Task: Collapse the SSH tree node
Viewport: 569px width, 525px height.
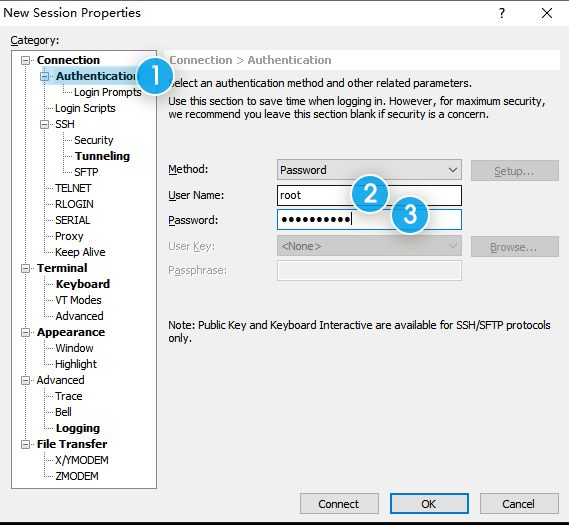Action: pos(44,124)
